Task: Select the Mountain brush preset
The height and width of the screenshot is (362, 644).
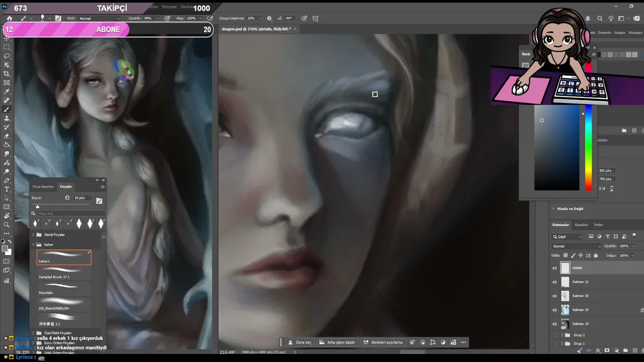Action: [x=64, y=289]
